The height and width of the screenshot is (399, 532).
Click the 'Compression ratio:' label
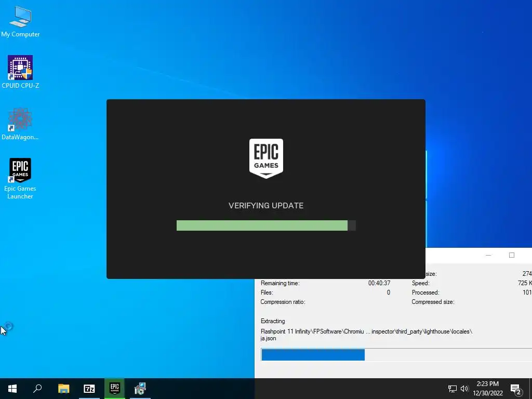coord(283,302)
